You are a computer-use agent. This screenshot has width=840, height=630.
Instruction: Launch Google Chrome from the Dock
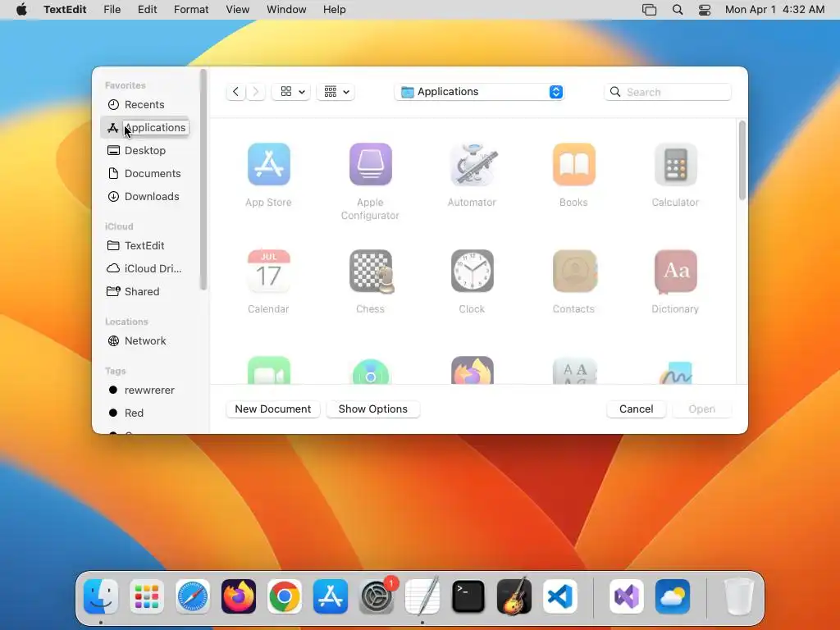(285, 596)
